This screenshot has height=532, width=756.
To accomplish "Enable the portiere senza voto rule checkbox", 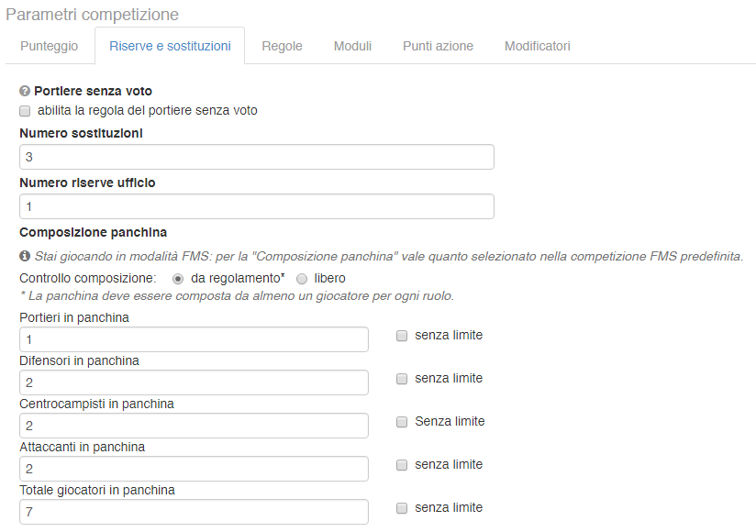I will (x=25, y=111).
